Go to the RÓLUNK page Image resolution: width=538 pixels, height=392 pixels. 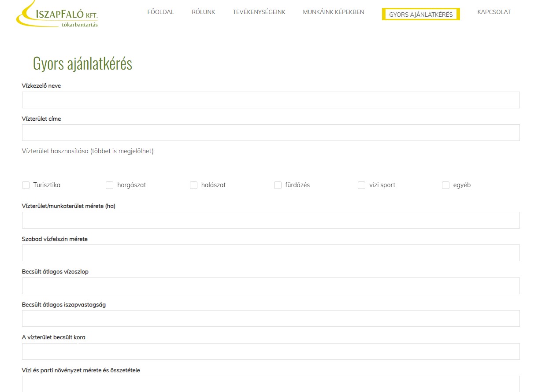[204, 12]
